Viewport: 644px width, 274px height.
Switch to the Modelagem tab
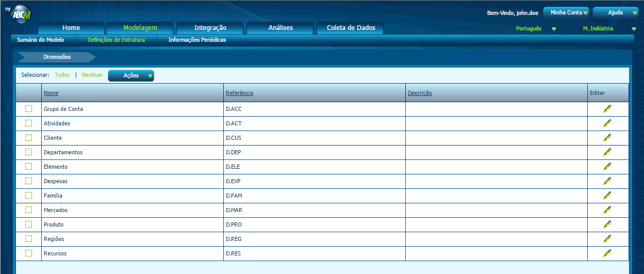140,28
